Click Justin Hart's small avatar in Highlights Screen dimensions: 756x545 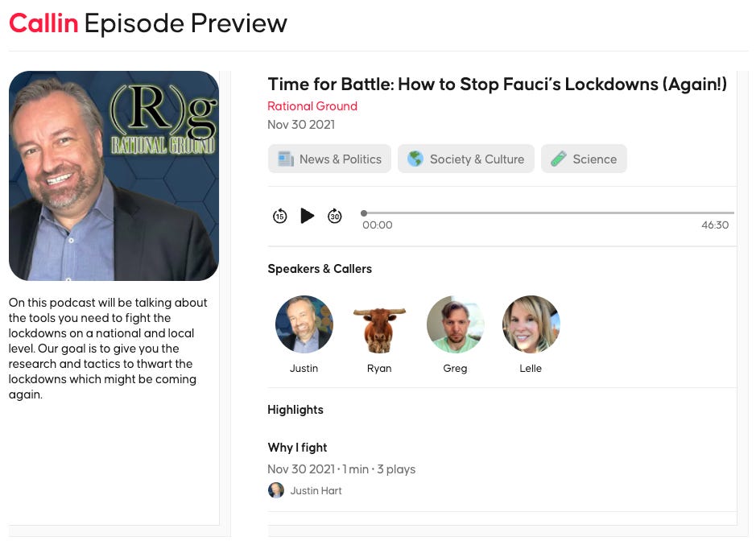point(276,490)
